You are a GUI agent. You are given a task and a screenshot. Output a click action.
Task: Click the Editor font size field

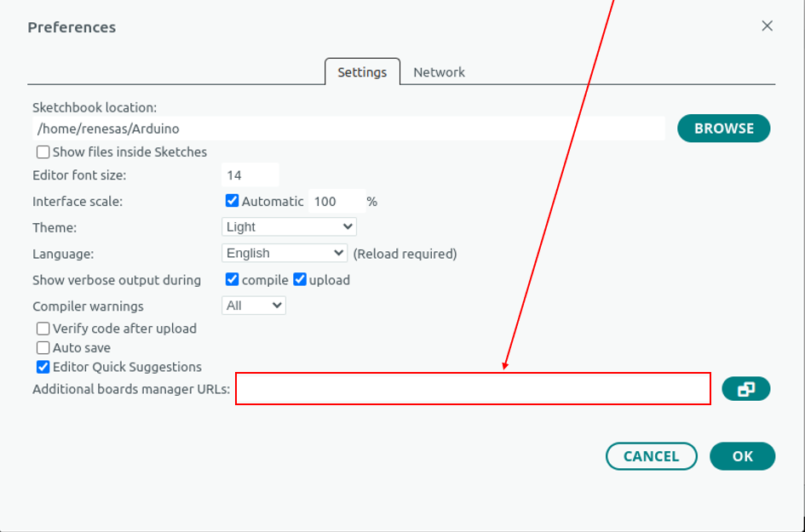pyautogui.click(x=250, y=175)
